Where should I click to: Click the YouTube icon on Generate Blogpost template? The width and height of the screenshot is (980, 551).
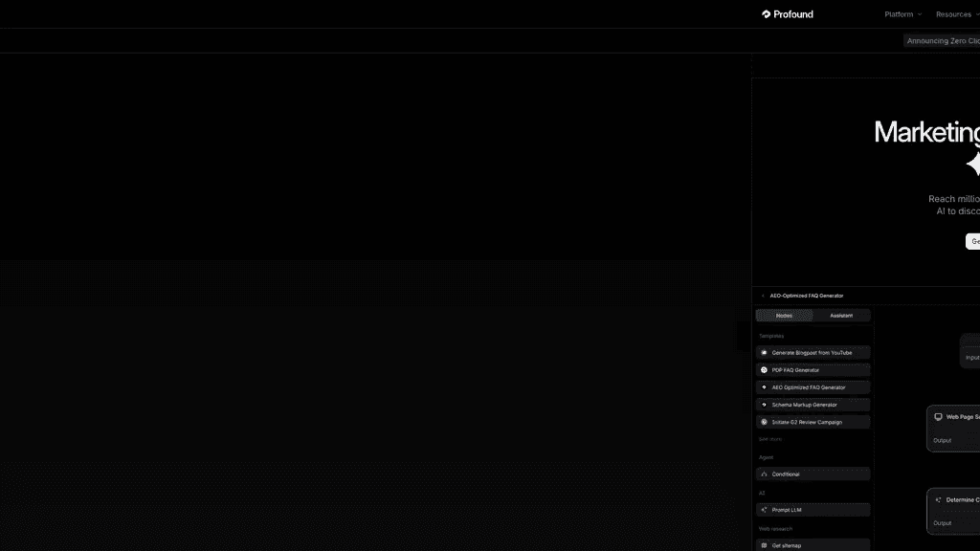coord(764,353)
